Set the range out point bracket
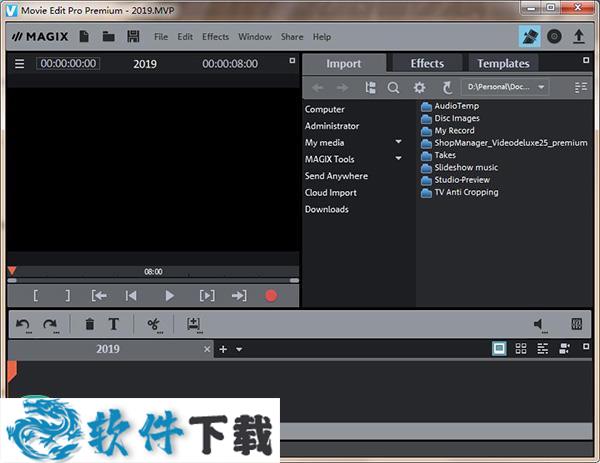 [x=67, y=296]
